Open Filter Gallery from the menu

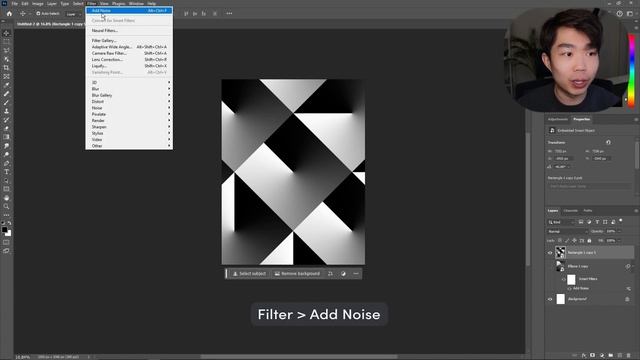pyautogui.click(x=129, y=41)
